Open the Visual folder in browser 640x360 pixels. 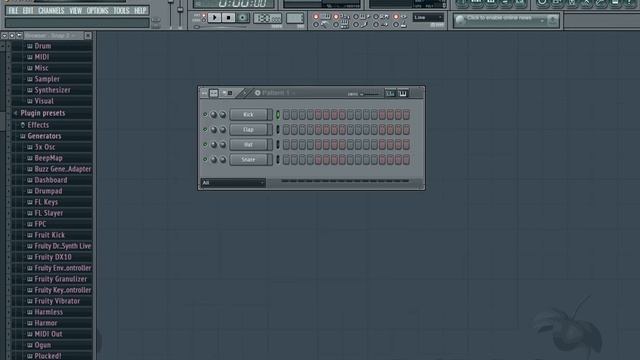[x=44, y=101]
